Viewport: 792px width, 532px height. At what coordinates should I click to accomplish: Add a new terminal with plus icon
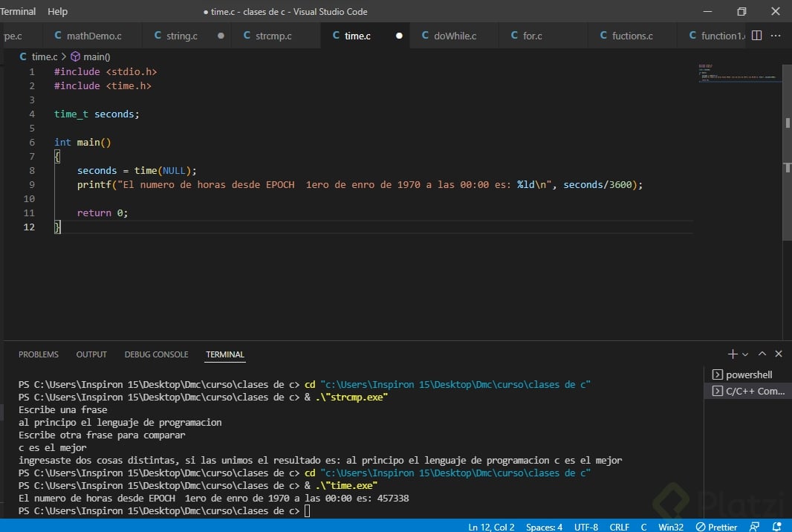[x=733, y=354]
